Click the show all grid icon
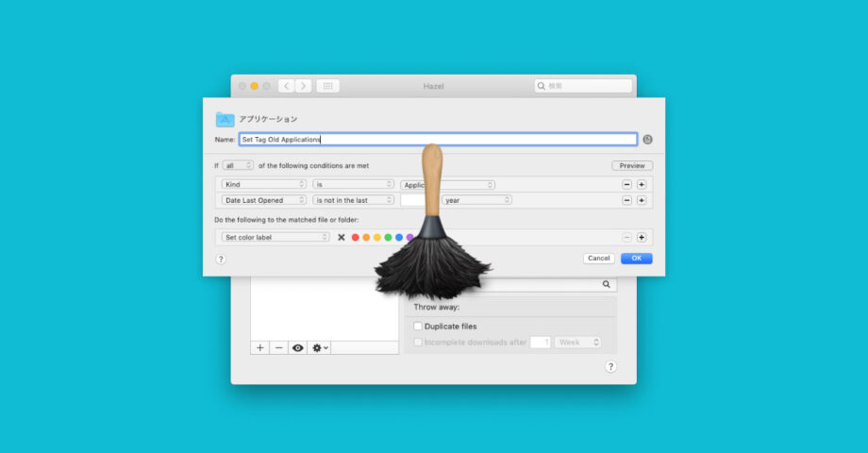Screen dimensions: 868x453 327,86
